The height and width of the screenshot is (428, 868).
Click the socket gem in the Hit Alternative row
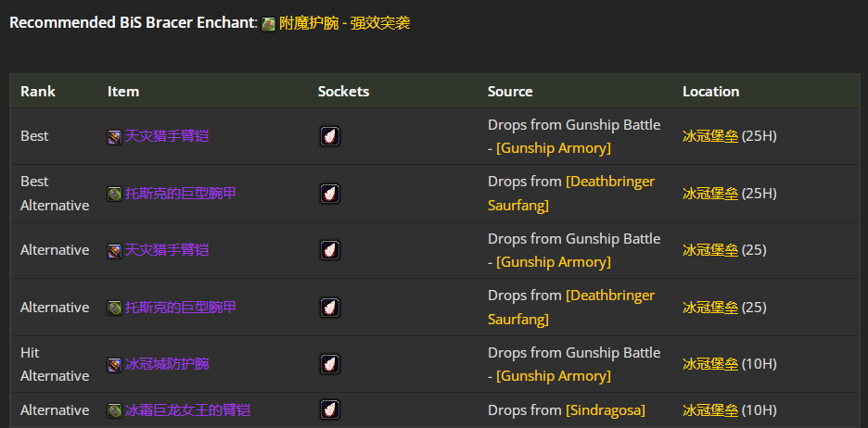click(x=329, y=364)
